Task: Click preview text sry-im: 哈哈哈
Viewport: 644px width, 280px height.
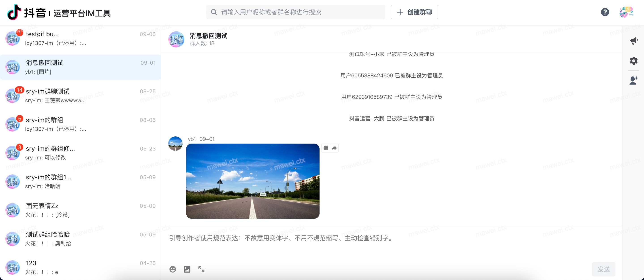Action: (43, 186)
